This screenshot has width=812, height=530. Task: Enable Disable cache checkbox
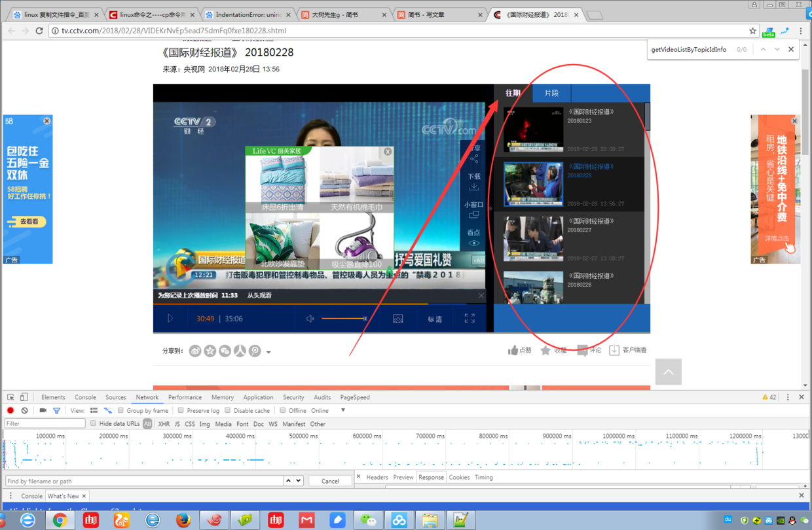click(228, 410)
